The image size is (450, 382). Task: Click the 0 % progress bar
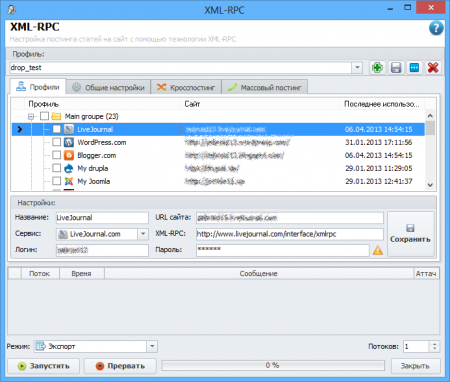pyautogui.click(x=273, y=365)
